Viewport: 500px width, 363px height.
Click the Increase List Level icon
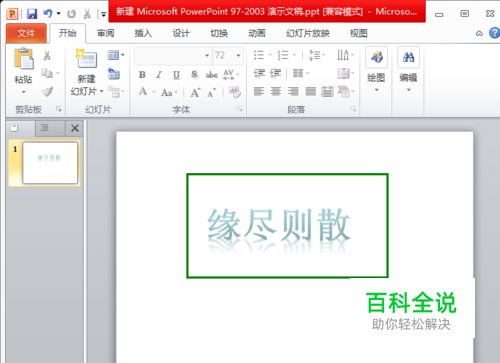point(275,73)
